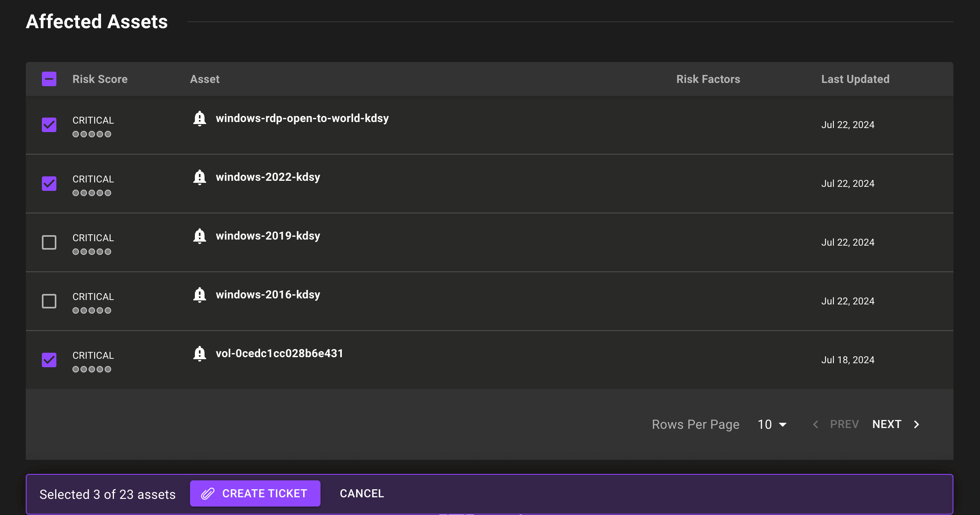Expand the Rows Per Page dropdown
Image resolution: width=980 pixels, height=515 pixels.
coord(772,424)
